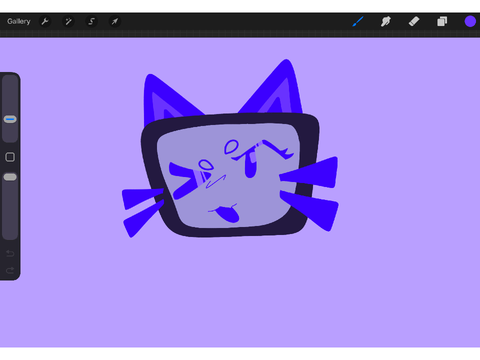Select the Brush tool
The width and height of the screenshot is (480, 360).
[x=358, y=22]
